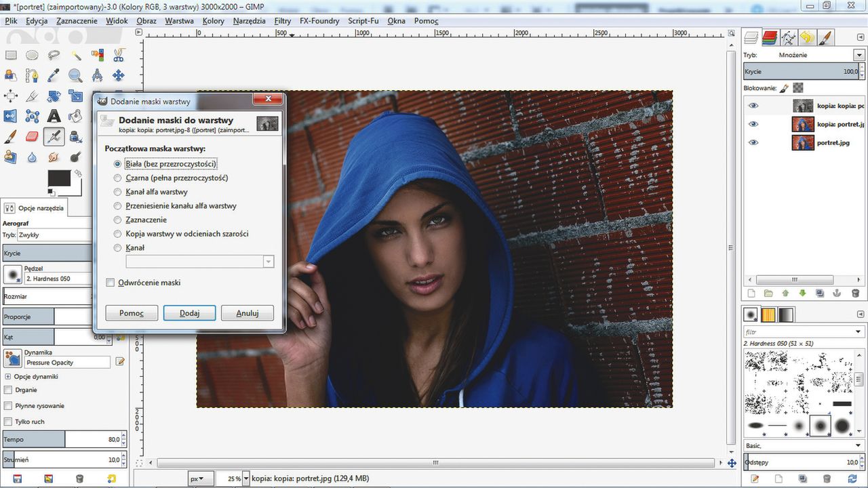Select the Smudge tool
This screenshot has height=488, width=868.
coord(54,157)
